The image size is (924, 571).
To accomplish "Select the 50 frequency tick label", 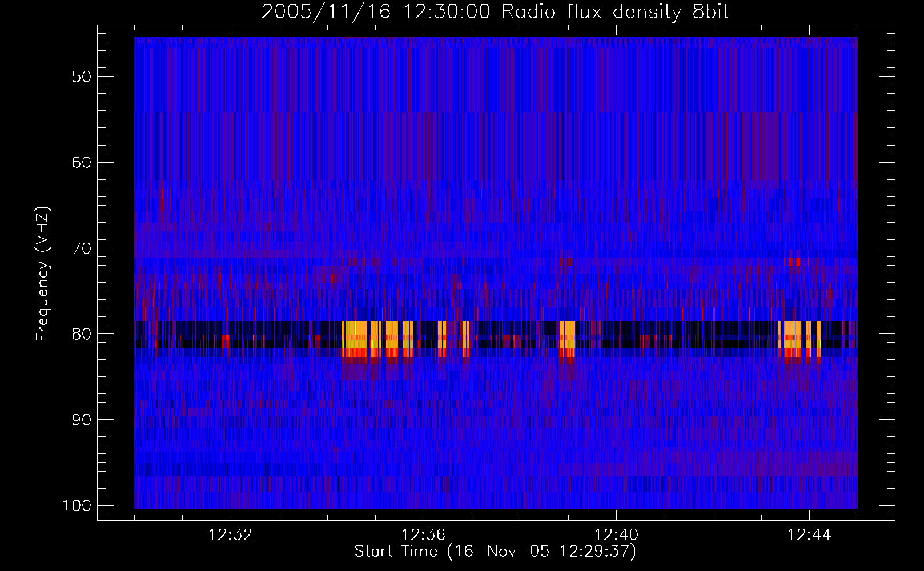I will pos(82,77).
